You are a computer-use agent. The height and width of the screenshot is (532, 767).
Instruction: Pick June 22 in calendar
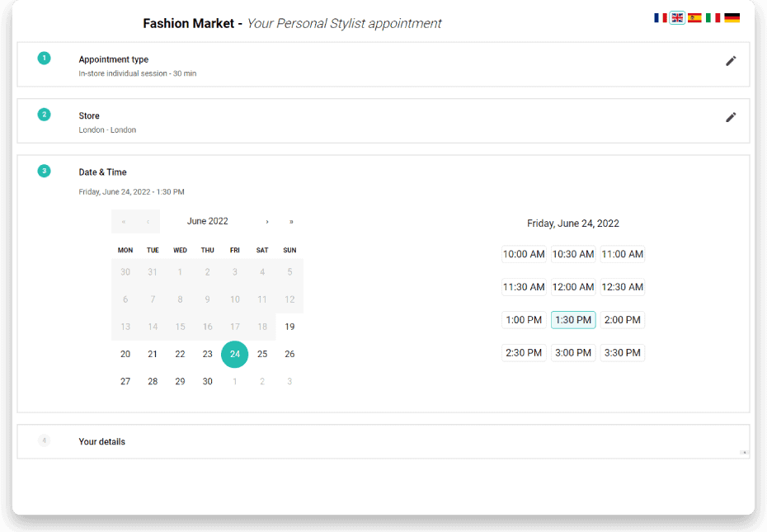click(180, 354)
